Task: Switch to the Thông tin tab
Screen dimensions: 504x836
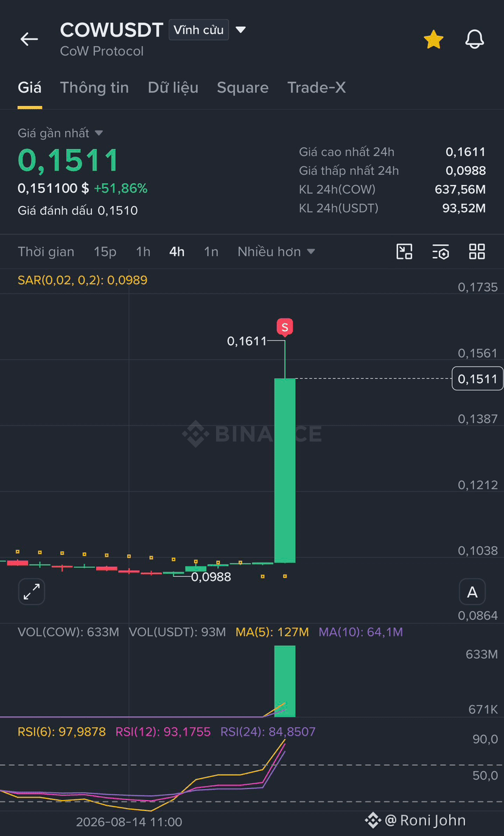Action: pyautogui.click(x=94, y=88)
